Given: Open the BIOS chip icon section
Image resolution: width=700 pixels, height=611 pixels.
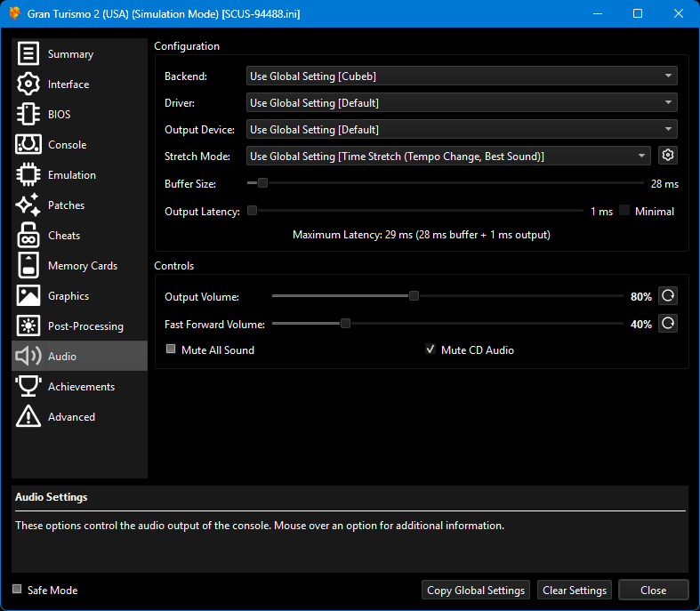Looking at the screenshot, I should 28,115.
